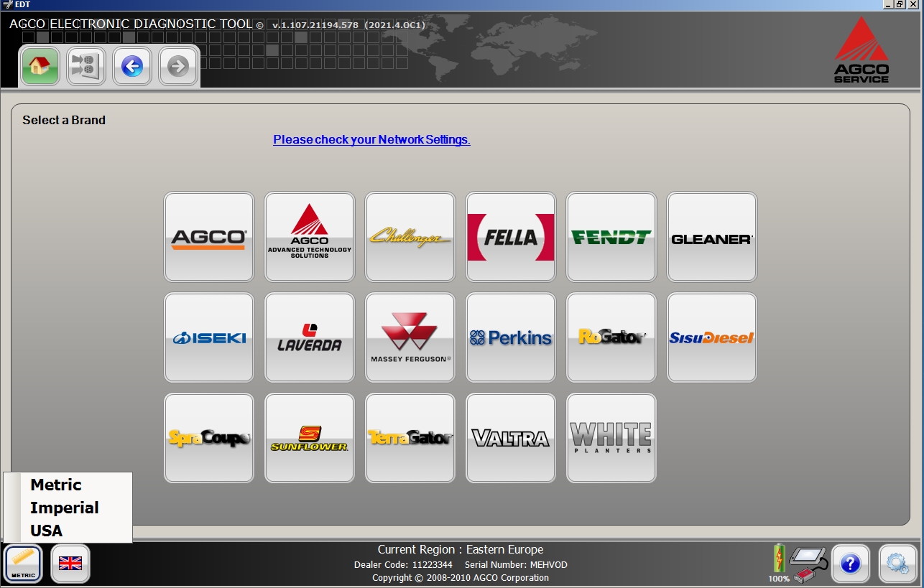The height and width of the screenshot is (588, 924).
Task: Restore down the EDT window
Action: pyautogui.click(x=900, y=4)
